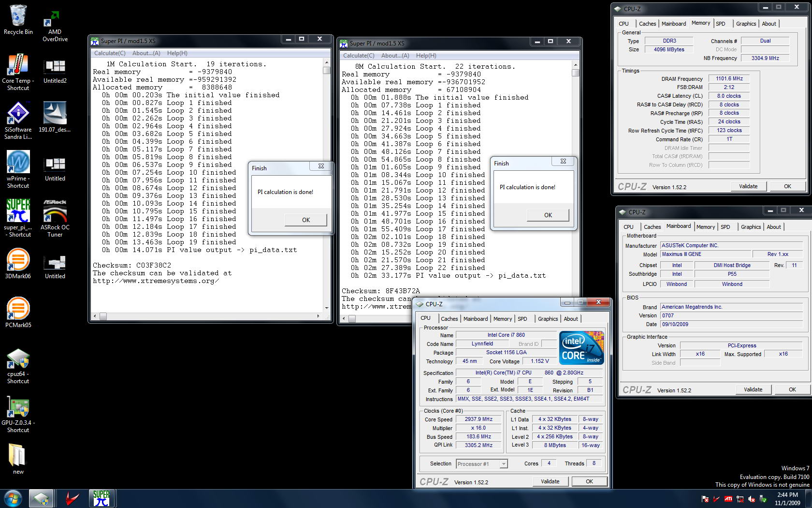Open About...(A) menu in 1M Super PI window
The height and width of the screenshot is (508, 812).
point(146,53)
